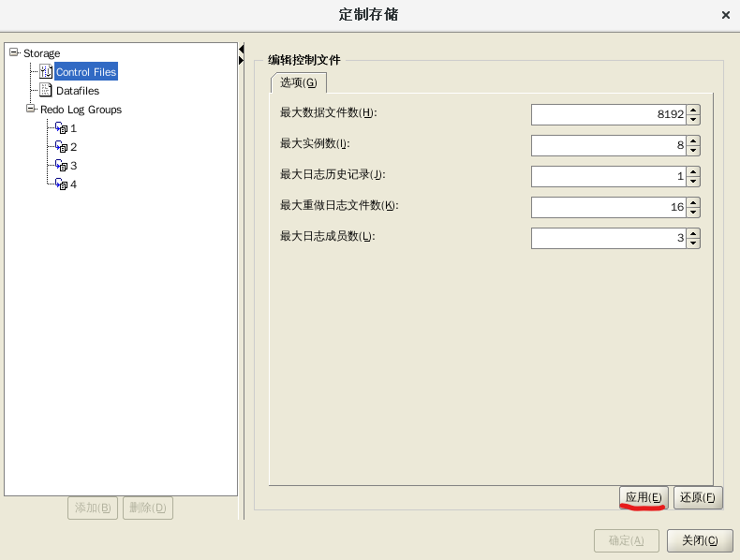This screenshot has width=740, height=560.
Task: Click redo log group 2 icon
Action: [x=61, y=147]
